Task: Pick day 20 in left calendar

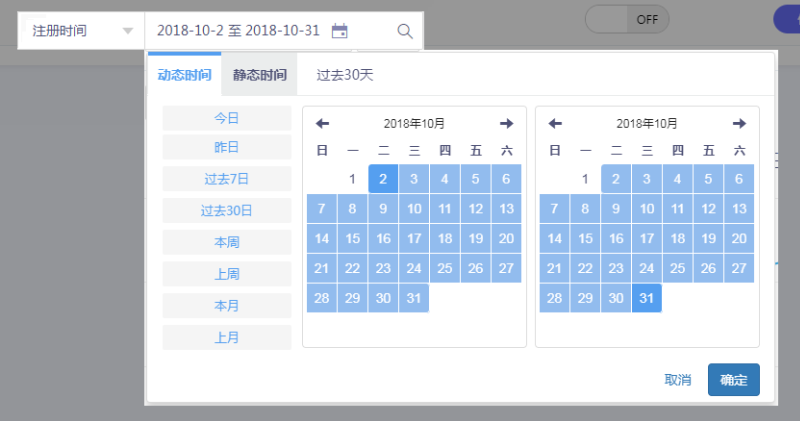Action: point(506,238)
